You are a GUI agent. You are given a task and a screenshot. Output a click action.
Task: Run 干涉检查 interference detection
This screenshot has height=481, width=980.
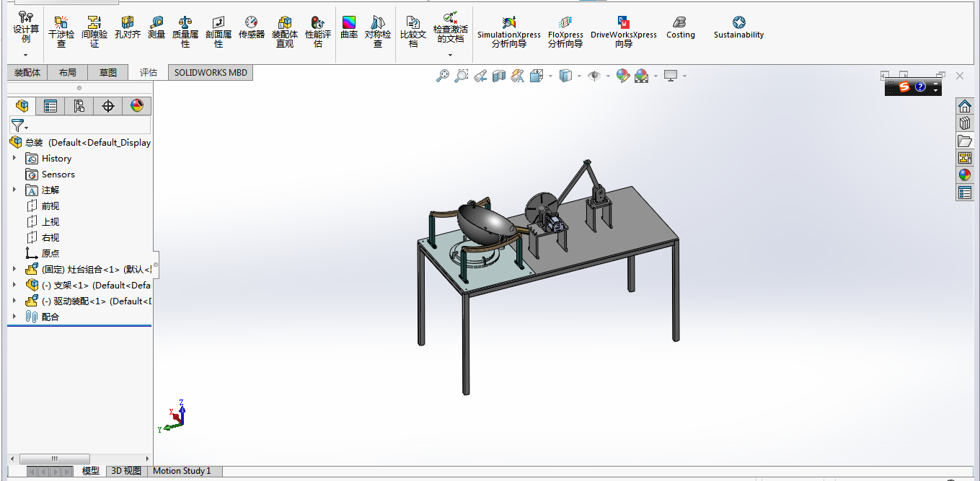point(61,32)
